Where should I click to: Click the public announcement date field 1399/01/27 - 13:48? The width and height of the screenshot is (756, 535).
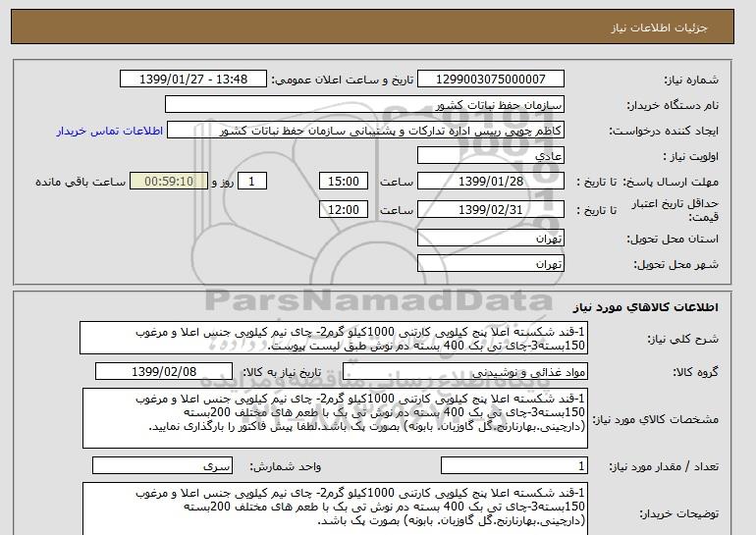point(192,80)
